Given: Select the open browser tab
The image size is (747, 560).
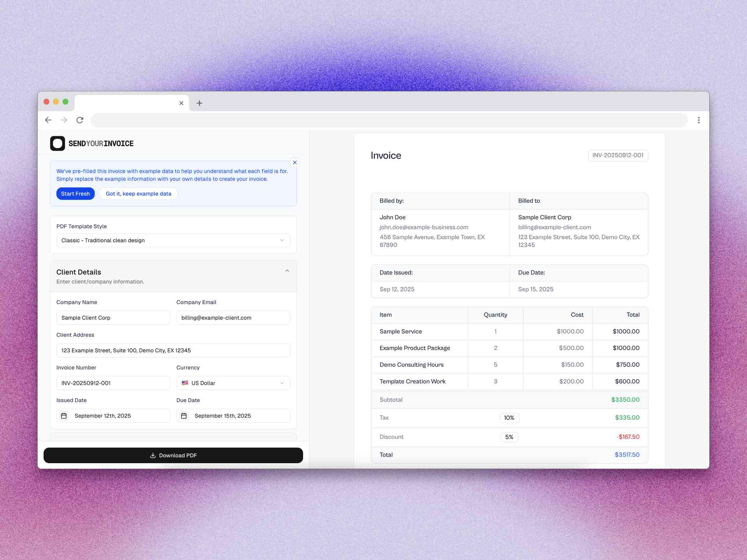Looking at the screenshot, I should [128, 103].
